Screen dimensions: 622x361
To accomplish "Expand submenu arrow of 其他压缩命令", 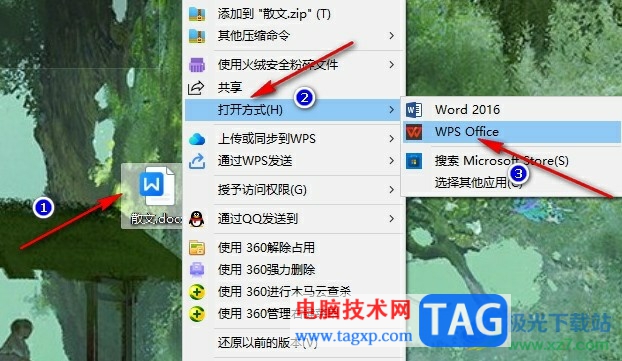I will coord(392,36).
